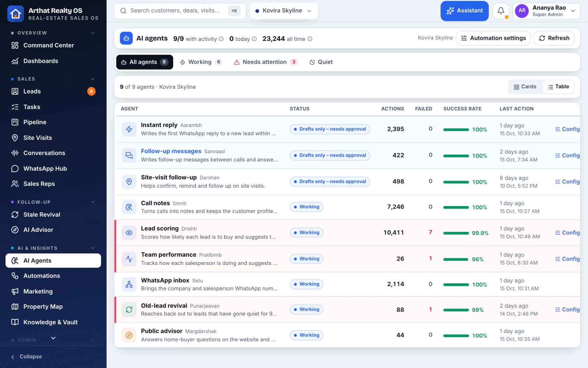The height and width of the screenshot is (368, 588).
Task: Click the WhatsApp inbox network icon
Action: click(x=129, y=284)
